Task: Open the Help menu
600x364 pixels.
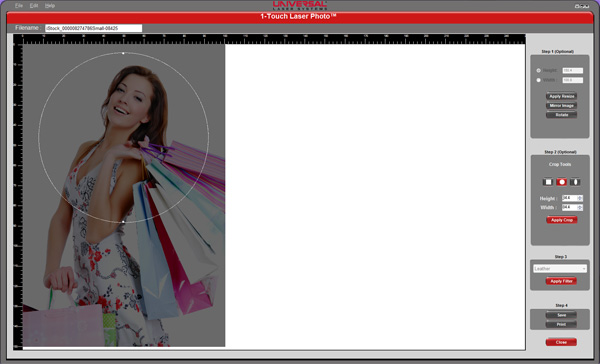Action: click(50, 6)
